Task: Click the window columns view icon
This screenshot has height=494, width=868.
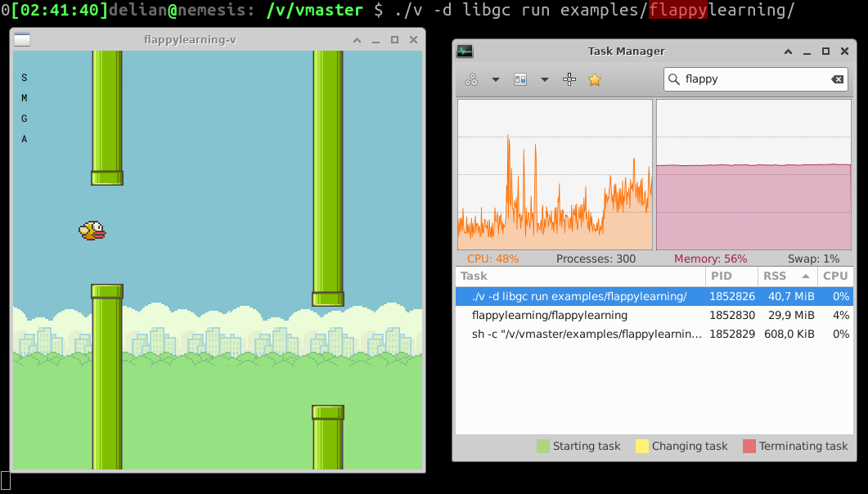Action: pyautogui.click(x=520, y=79)
